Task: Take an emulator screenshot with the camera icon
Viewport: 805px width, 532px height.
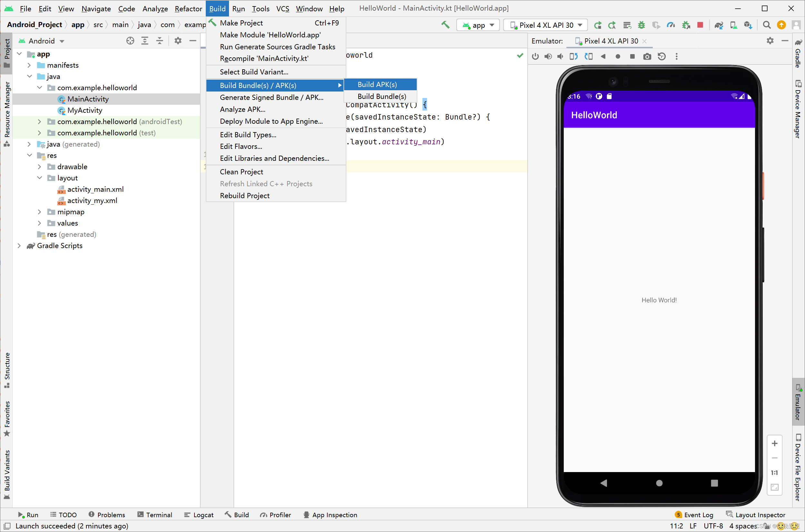Action: tap(647, 56)
